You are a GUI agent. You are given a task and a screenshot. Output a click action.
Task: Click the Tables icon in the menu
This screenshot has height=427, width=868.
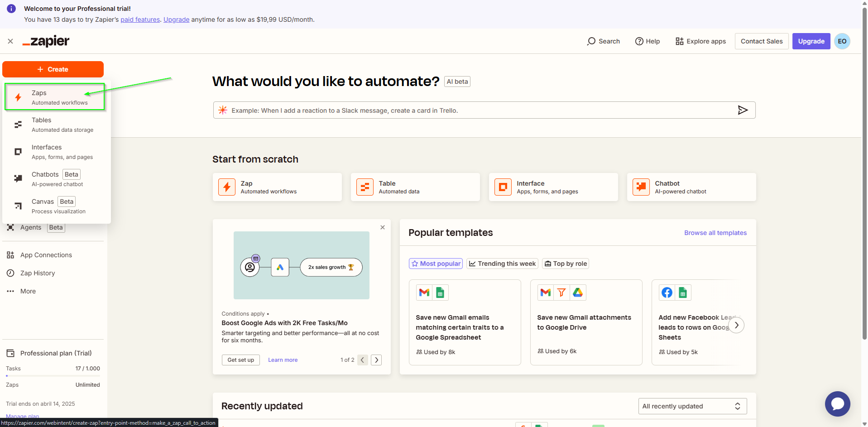pyautogui.click(x=18, y=125)
